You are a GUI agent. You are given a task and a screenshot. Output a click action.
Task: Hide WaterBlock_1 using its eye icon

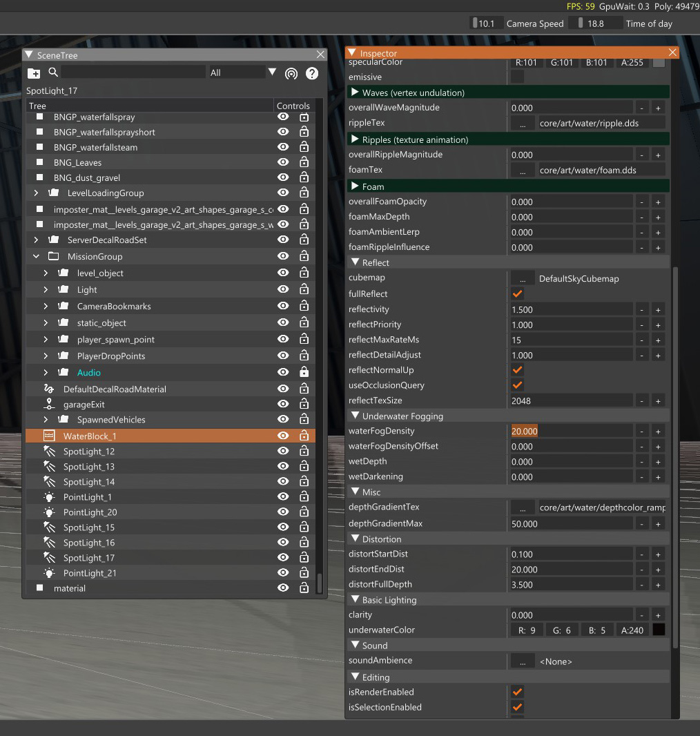(283, 436)
